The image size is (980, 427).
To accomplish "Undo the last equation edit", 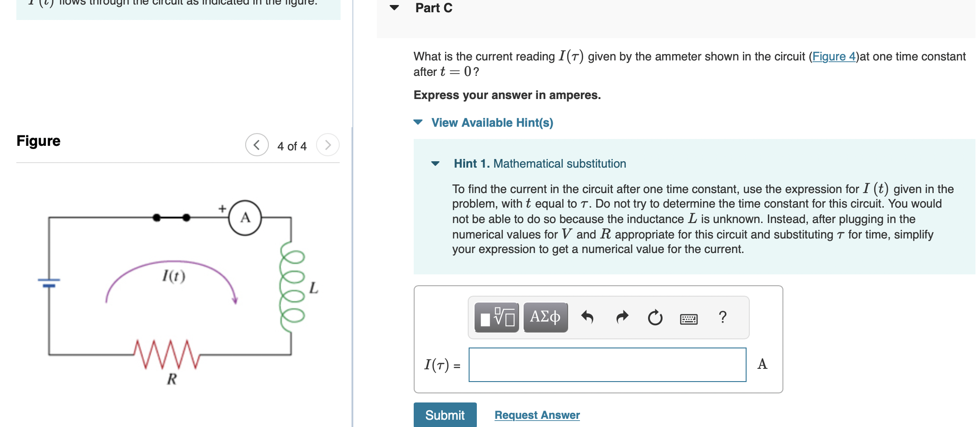I will click(588, 318).
